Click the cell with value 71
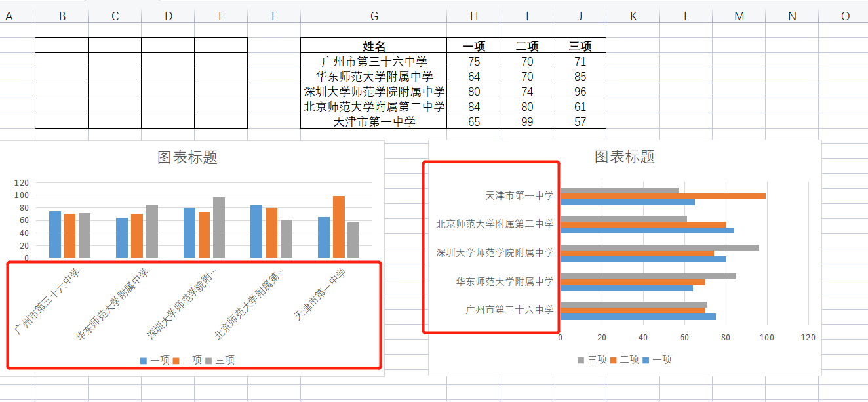The width and height of the screenshot is (868, 402). tap(580, 61)
